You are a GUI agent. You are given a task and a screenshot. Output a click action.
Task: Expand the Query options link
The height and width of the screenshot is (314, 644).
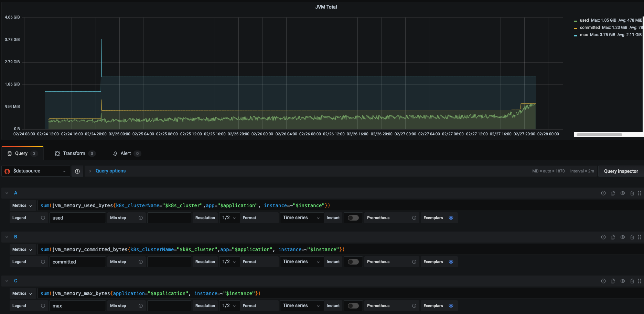(110, 171)
